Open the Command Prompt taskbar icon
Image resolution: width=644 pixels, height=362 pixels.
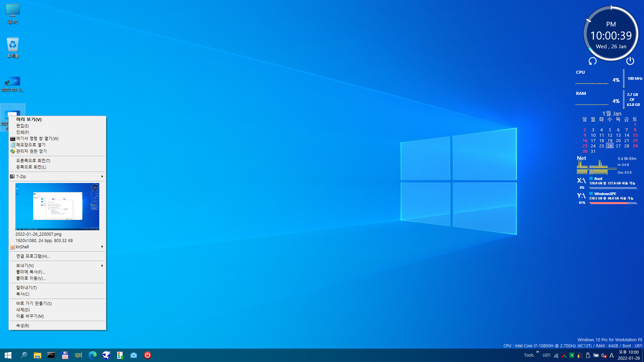pos(51,355)
